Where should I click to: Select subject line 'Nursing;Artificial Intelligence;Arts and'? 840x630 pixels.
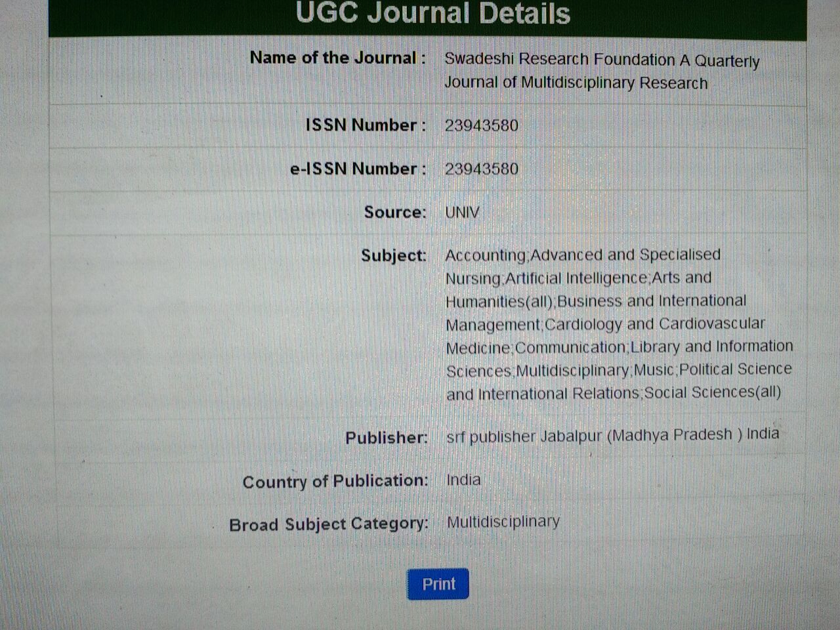tap(578, 278)
